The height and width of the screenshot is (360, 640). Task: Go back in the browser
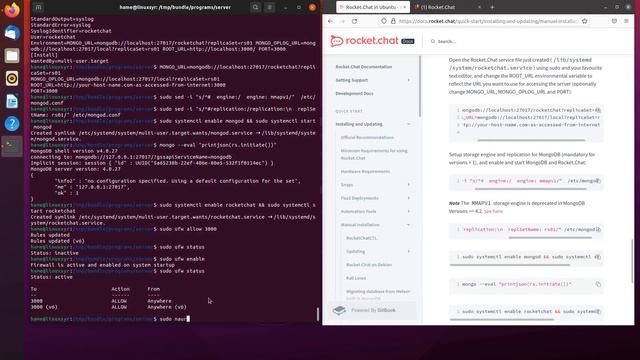(330, 21)
